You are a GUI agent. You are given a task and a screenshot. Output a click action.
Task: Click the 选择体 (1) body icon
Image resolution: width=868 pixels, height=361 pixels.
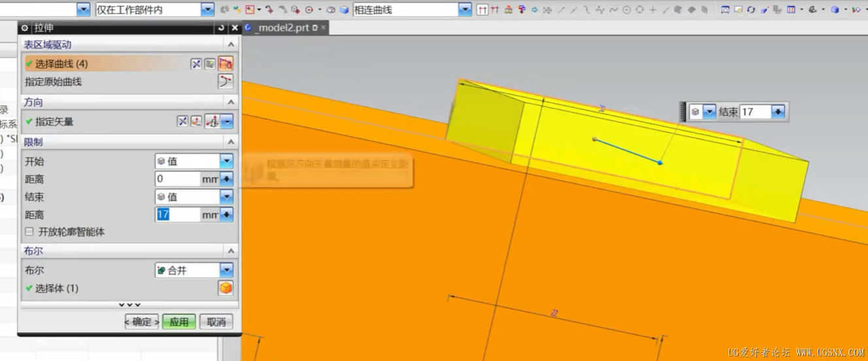coord(226,288)
